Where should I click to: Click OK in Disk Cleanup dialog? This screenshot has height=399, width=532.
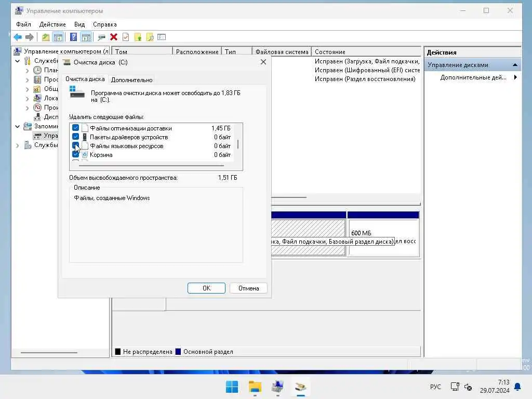206,288
